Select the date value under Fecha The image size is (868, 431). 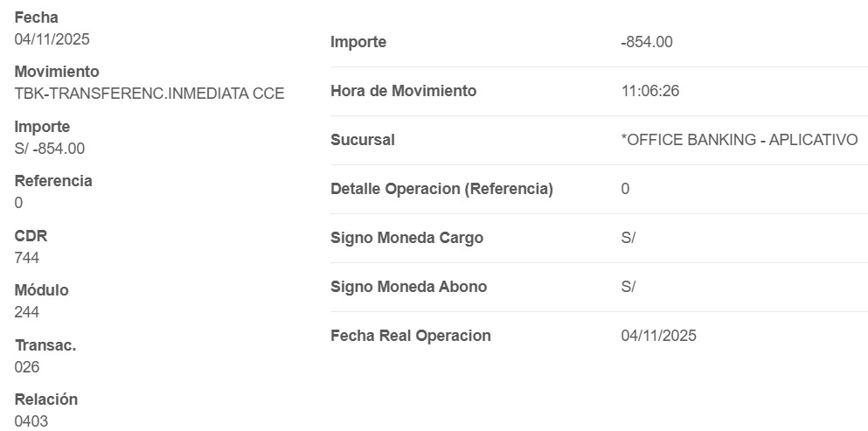52,39
